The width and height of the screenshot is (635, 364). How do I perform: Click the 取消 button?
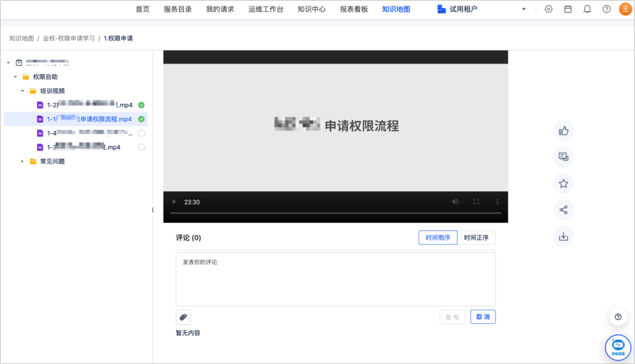tap(483, 317)
